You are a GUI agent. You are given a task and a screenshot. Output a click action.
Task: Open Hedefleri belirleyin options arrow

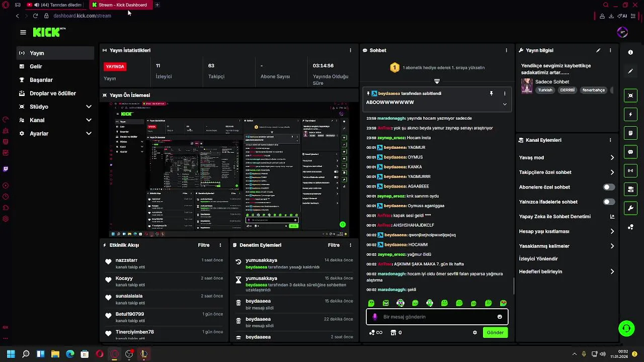[x=612, y=271]
